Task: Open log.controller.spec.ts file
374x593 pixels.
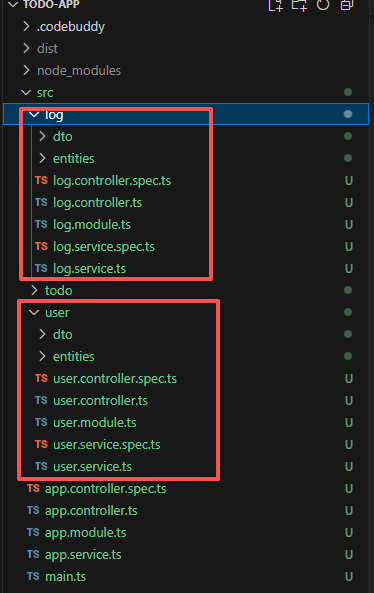Action: pos(112,181)
